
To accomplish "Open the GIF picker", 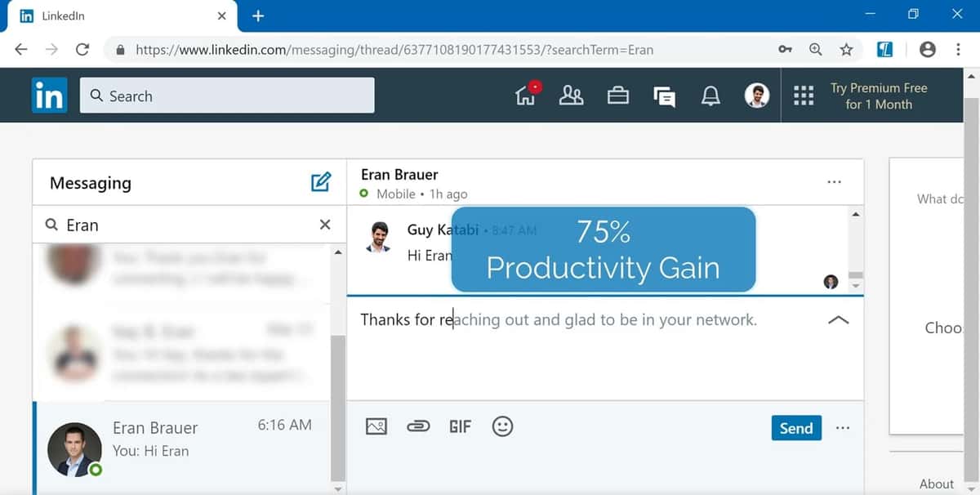I will tap(460, 426).
